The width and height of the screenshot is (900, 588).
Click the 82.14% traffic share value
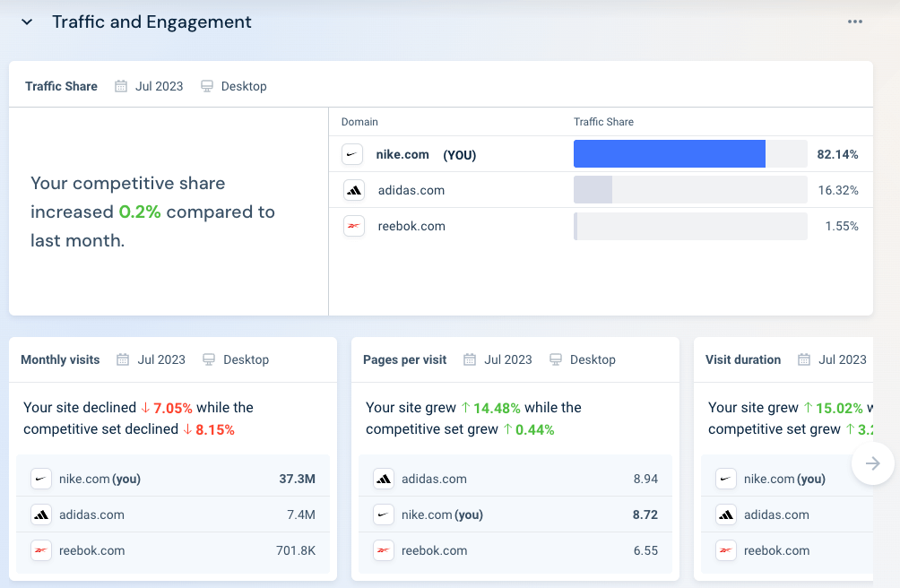coord(837,154)
